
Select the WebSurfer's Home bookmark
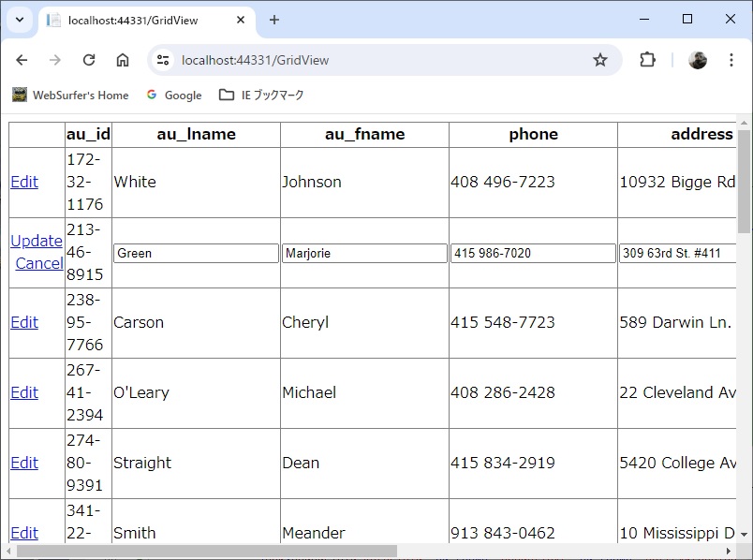point(70,95)
